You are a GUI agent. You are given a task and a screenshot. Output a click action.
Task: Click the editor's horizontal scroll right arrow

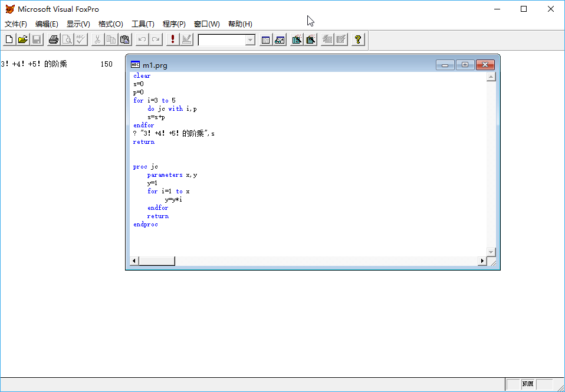click(482, 261)
